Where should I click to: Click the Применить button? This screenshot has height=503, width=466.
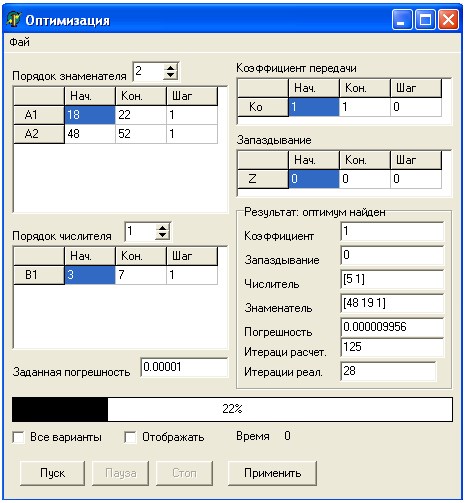click(272, 473)
